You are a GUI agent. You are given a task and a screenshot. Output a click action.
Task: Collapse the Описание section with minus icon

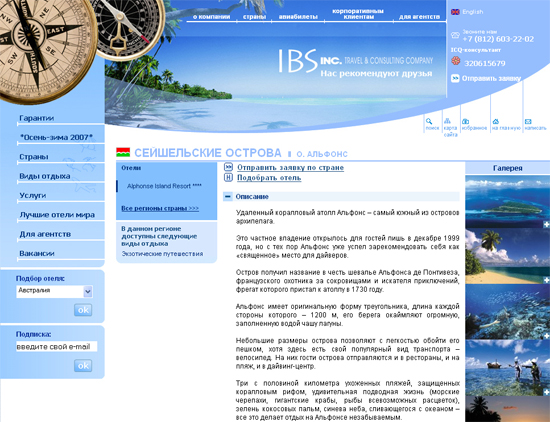point(228,197)
